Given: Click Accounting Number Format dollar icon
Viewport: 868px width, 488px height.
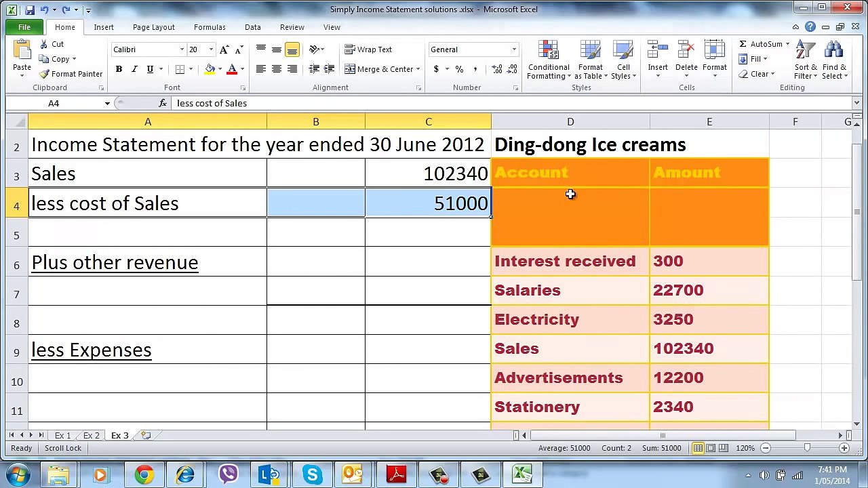Looking at the screenshot, I should click(x=436, y=69).
